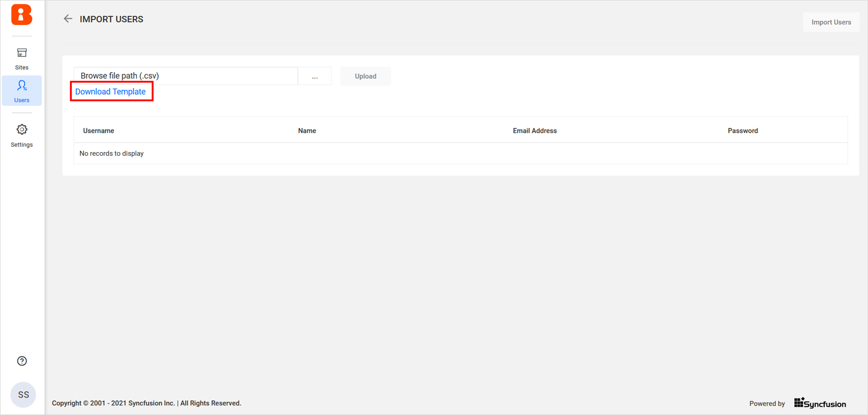The width and height of the screenshot is (868, 415).
Task: Click the Upload button
Action: [x=365, y=76]
